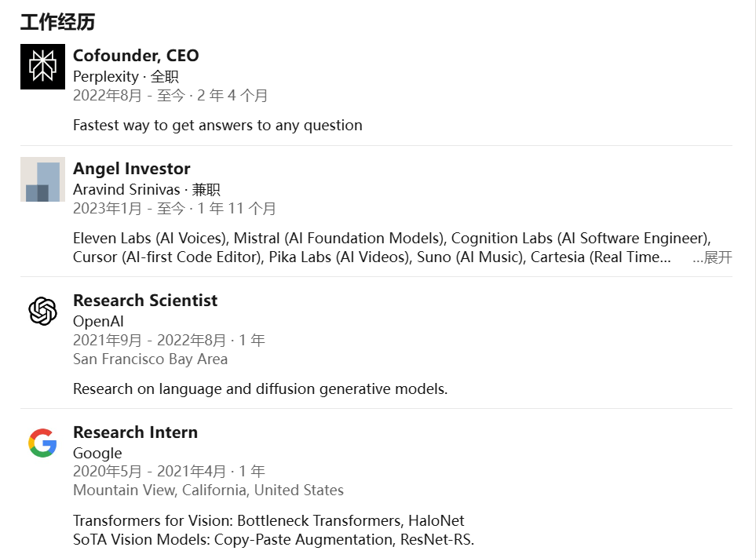This screenshot has height=558, width=756.
Task: Click the Perplexity tagline about fastest answers
Action: (x=217, y=126)
